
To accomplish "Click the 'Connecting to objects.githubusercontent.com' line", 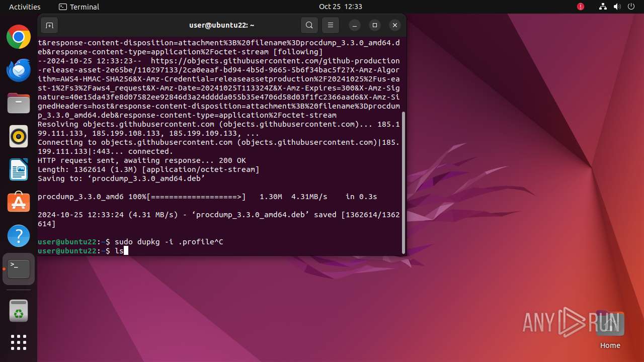I will coord(219,147).
